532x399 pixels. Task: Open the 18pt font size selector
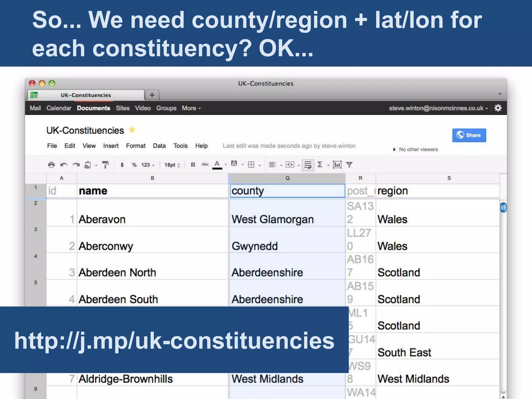(172, 165)
